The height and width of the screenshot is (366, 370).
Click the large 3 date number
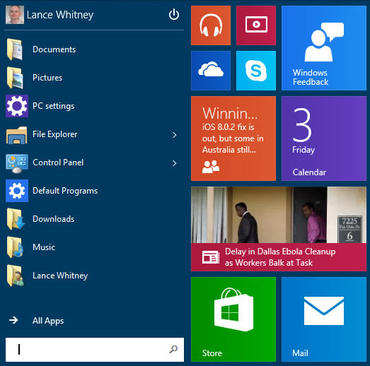302,125
